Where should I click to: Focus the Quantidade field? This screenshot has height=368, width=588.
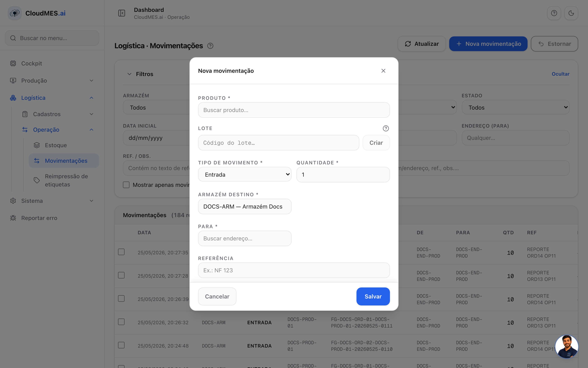(343, 175)
